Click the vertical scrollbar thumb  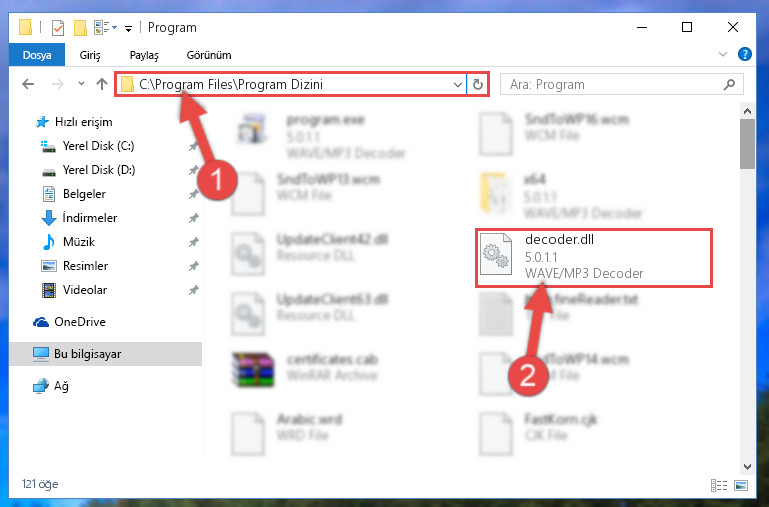click(x=747, y=144)
